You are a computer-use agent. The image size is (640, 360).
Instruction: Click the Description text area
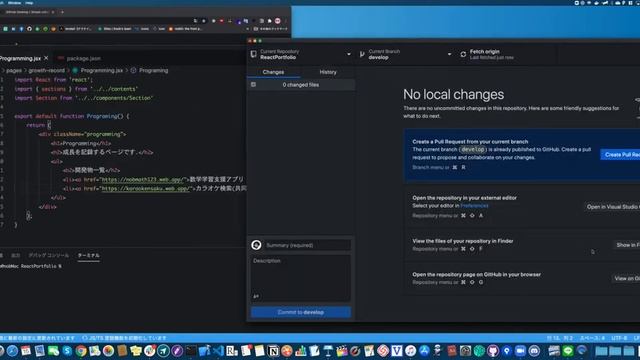tap(301, 278)
